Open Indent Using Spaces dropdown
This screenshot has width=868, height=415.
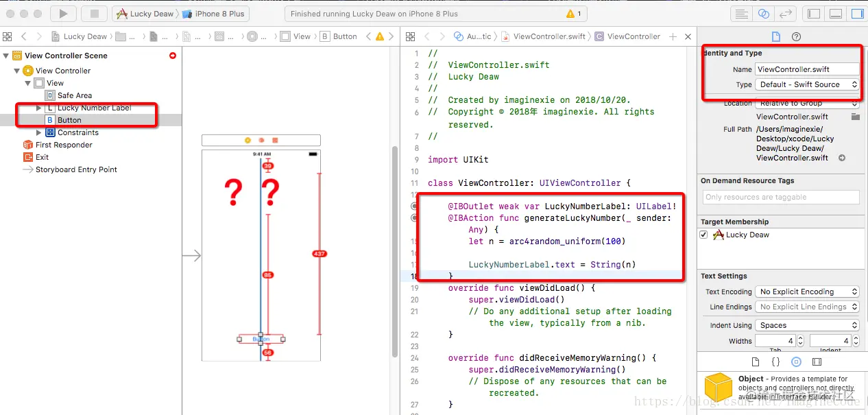point(807,325)
